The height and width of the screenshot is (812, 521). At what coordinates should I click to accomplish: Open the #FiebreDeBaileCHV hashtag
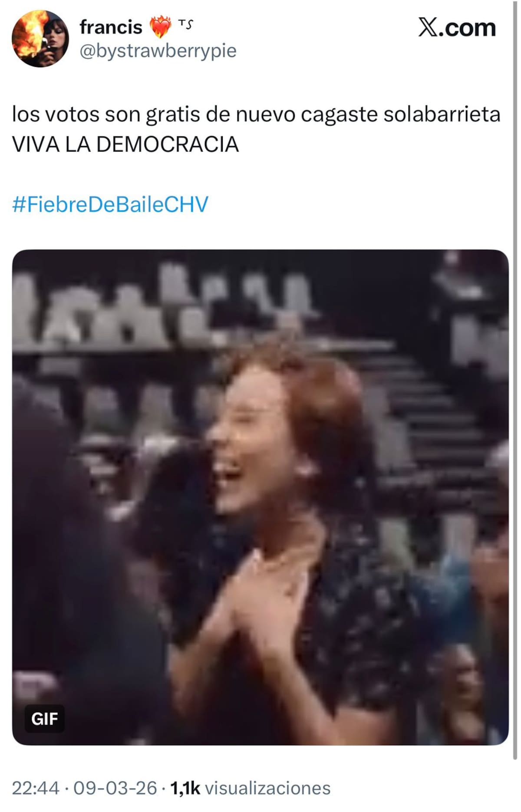110,204
